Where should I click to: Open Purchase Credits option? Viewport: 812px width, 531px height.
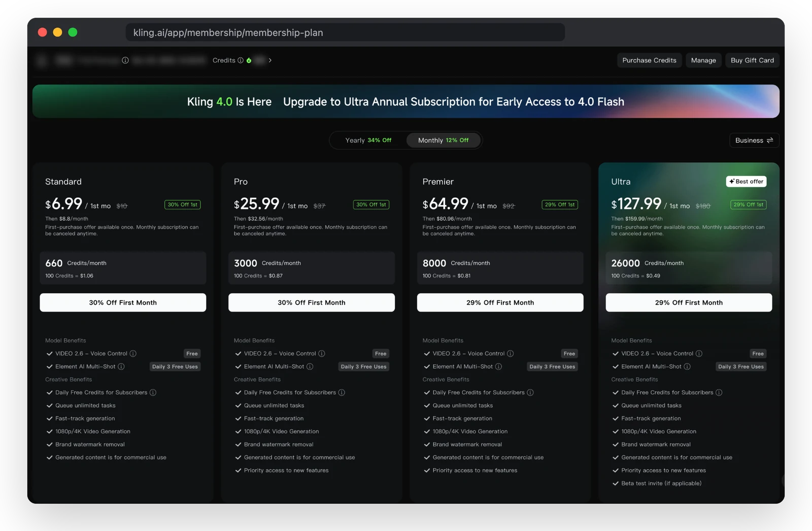pyautogui.click(x=649, y=60)
